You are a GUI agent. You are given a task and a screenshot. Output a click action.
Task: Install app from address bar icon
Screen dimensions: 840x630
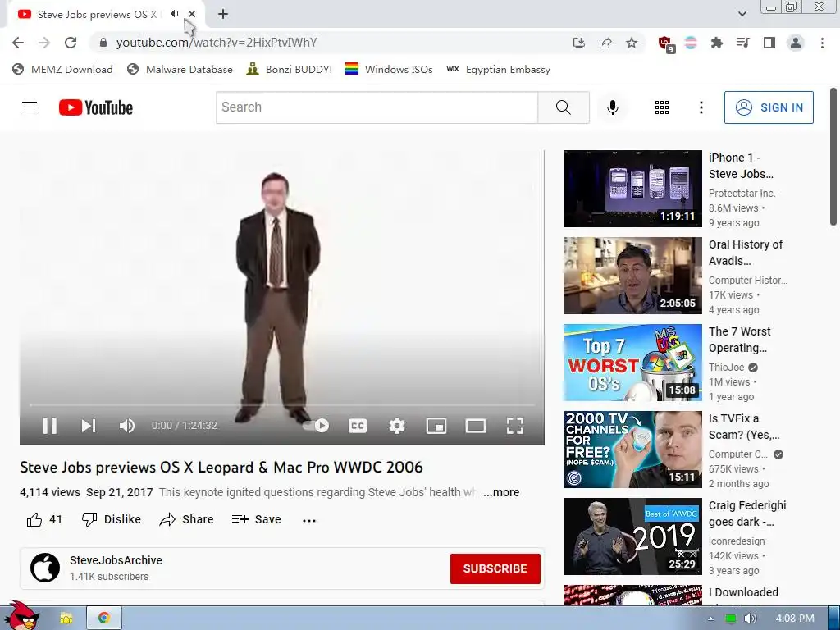click(578, 43)
